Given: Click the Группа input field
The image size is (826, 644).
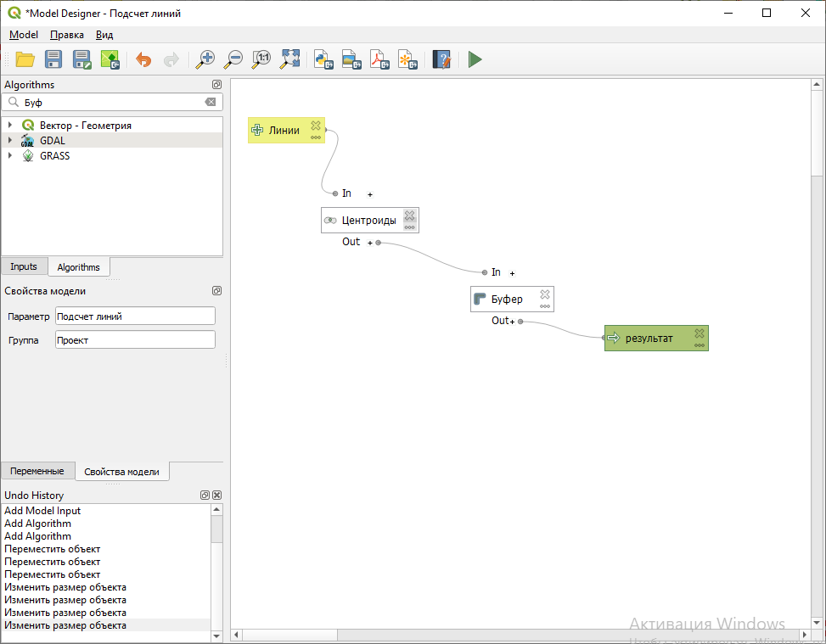Looking at the screenshot, I should (x=135, y=339).
